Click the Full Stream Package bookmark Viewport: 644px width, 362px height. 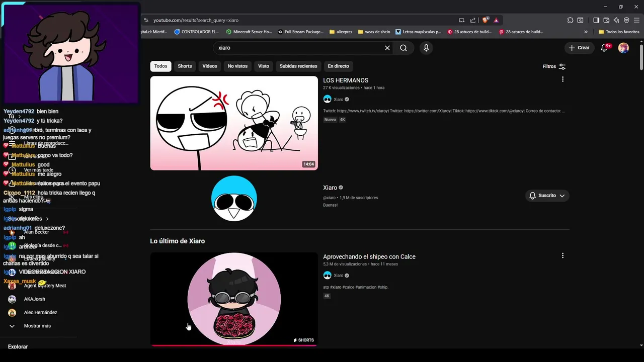click(x=301, y=32)
